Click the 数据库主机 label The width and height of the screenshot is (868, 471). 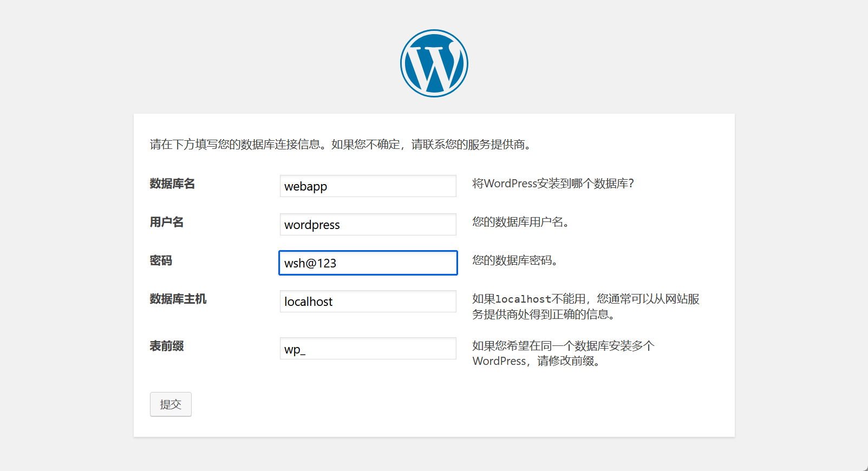tap(178, 299)
